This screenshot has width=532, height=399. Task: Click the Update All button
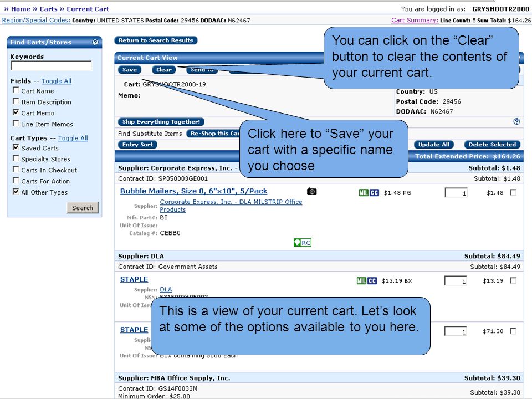pyautogui.click(x=433, y=145)
